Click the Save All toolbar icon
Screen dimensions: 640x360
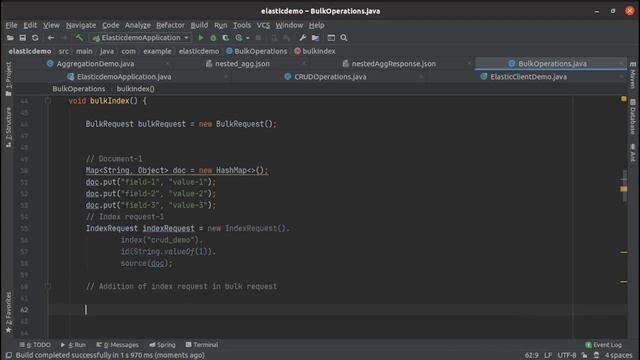click(22, 38)
